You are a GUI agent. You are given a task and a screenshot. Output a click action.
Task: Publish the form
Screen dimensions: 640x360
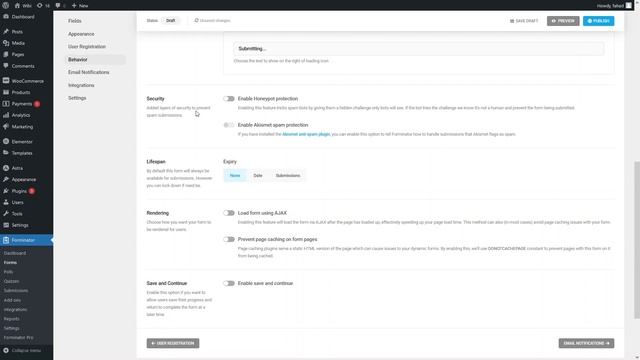pyautogui.click(x=598, y=21)
